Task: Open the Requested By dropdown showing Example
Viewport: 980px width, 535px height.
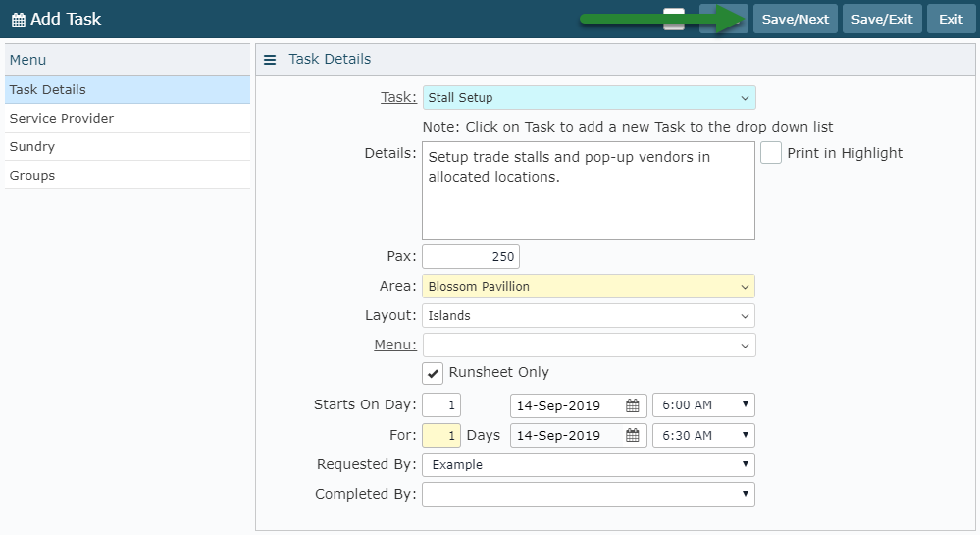Action: coord(589,464)
